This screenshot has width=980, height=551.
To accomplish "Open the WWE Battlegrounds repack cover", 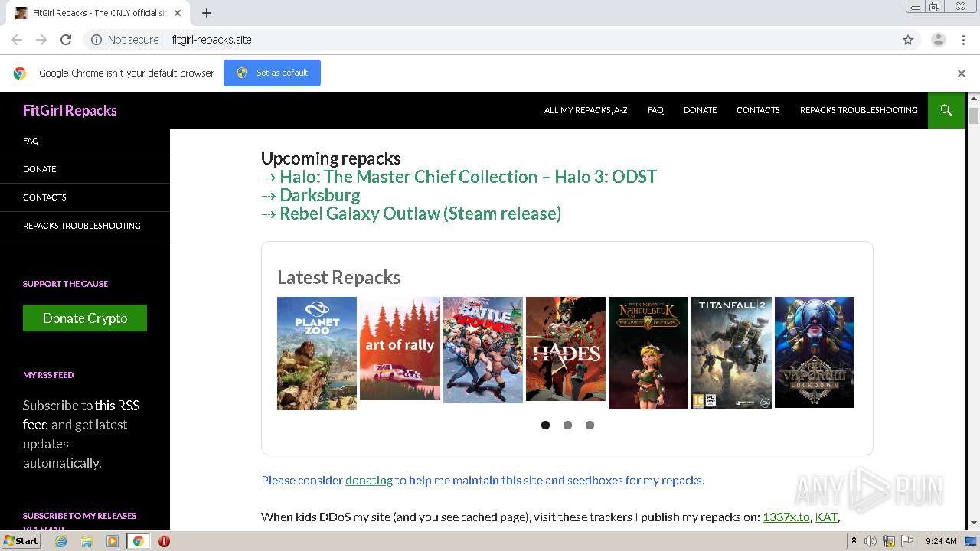I will tap(483, 350).
